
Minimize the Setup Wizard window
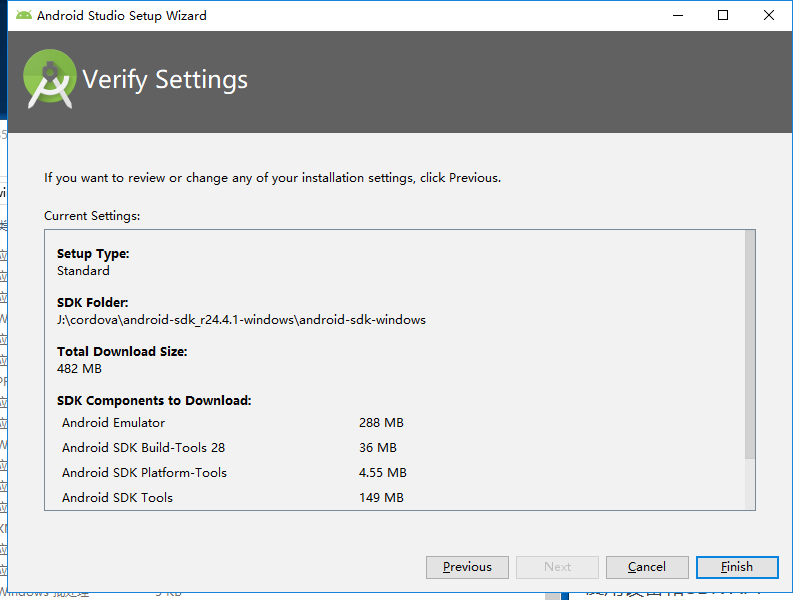678,15
